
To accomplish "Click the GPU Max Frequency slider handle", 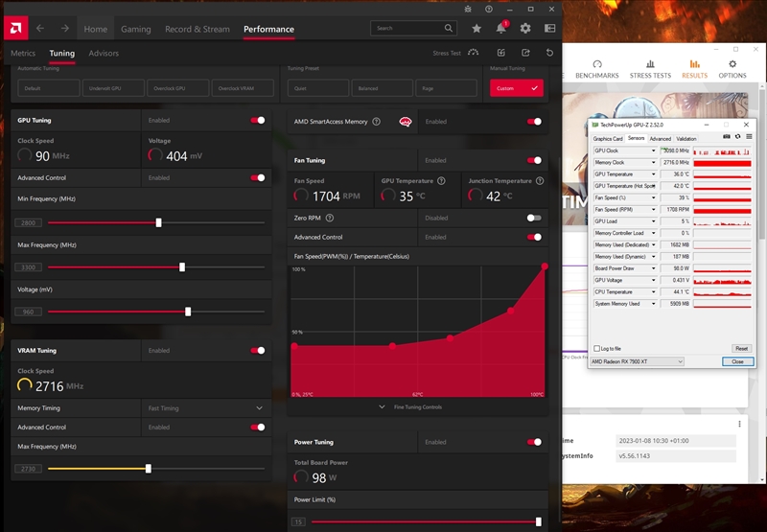I will [x=182, y=266].
